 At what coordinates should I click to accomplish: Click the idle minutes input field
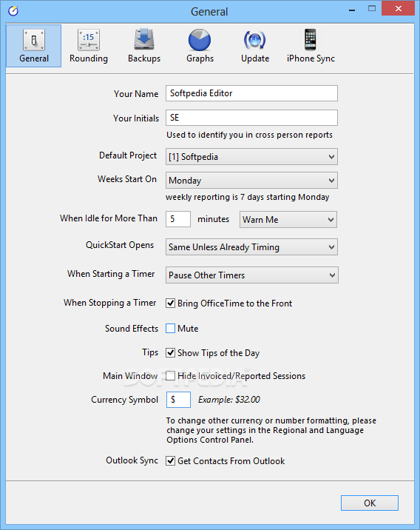(178, 219)
